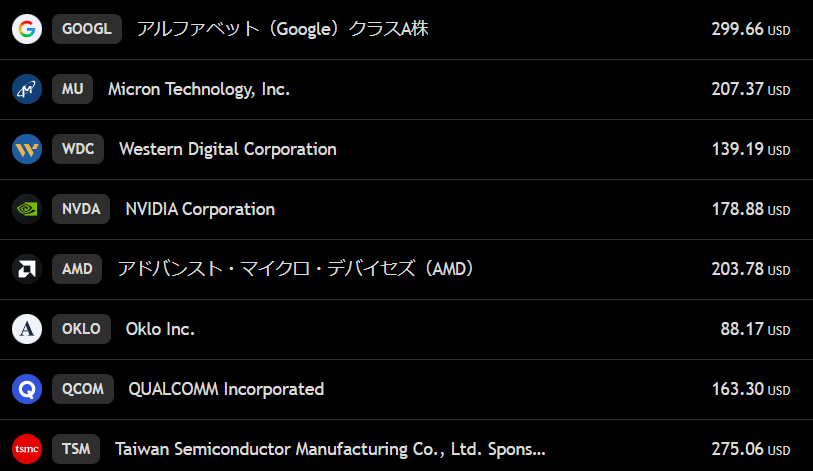Viewport: 813px width, 471px height.
Task: Open NVIDIA Corporation stock name
Action: 200,209
